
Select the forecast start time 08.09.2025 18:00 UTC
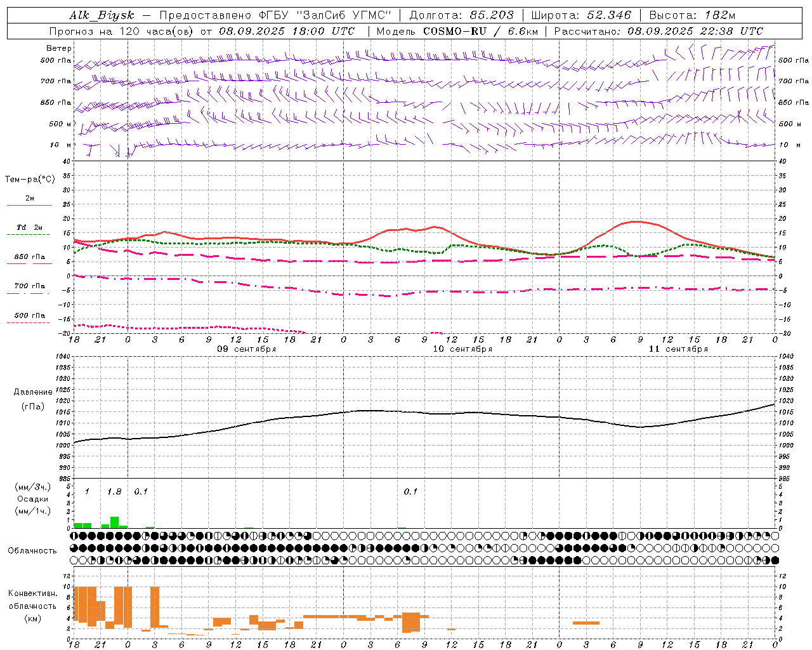point(287,31)
